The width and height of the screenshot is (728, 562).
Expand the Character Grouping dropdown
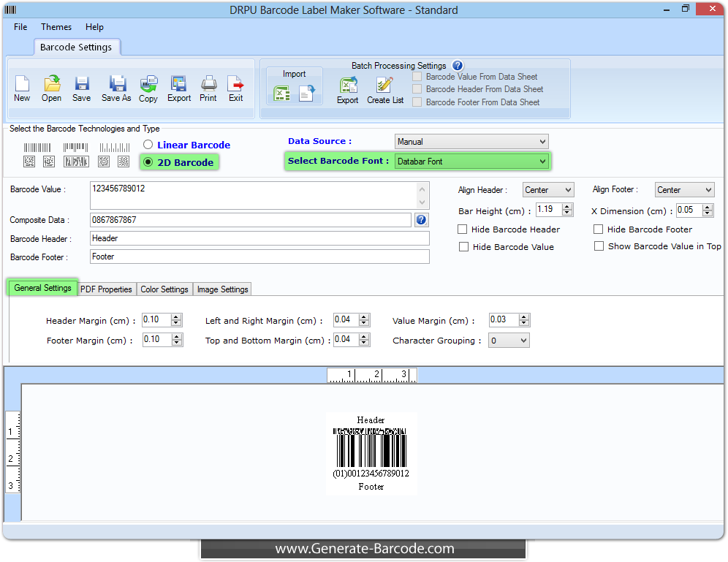pos(509,341)
